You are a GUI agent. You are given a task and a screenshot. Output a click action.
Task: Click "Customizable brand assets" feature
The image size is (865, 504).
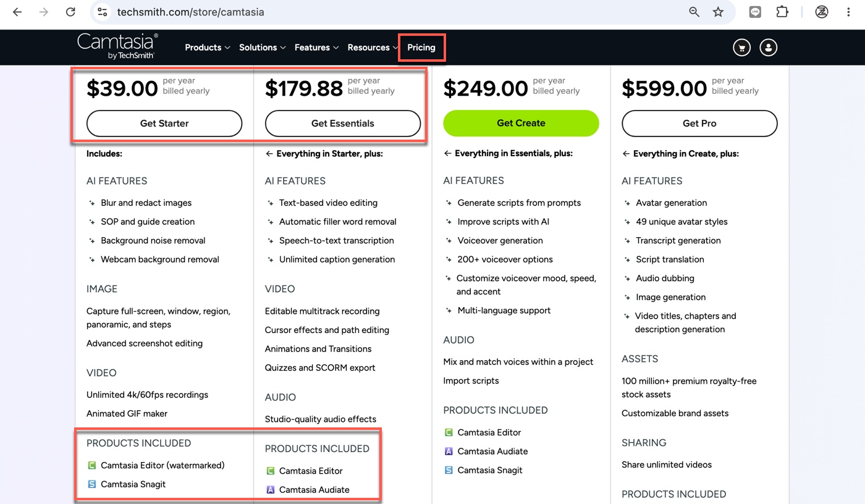(675, 413)
